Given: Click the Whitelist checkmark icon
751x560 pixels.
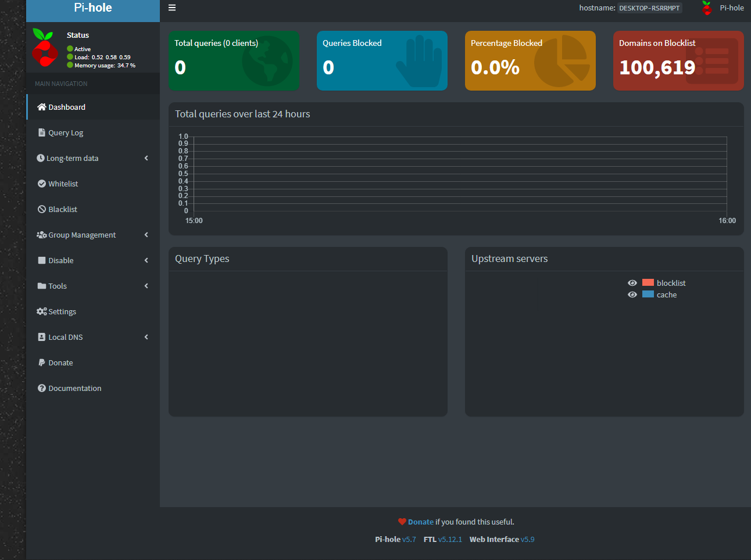Looking at the screenshot, I should (x=41, y=184).
